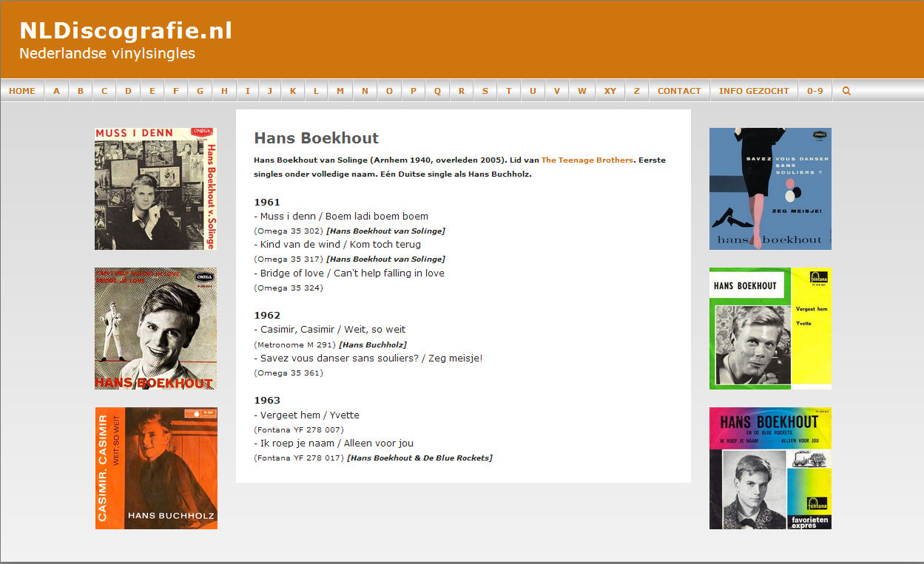Open the Vergeet hem / Yvette sleeve thumbnail
924x564 pixels.
click(x=770, y=328)
